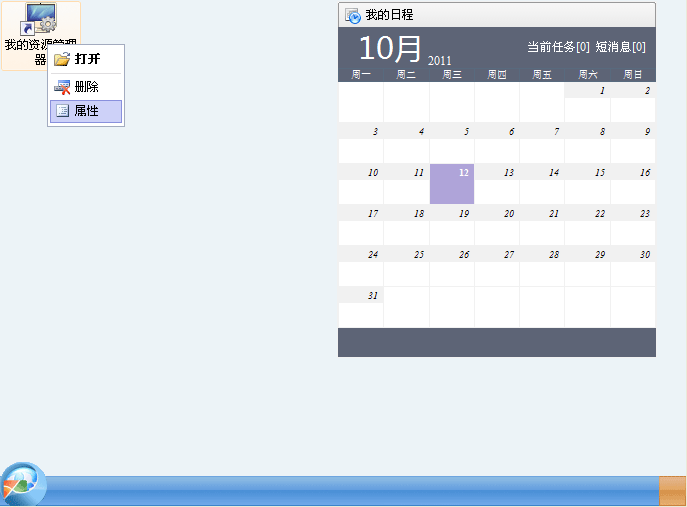Image resolution: width=687 pixels, height=507 pixels.
Task: Click the 周日 weekday header
Action: coord(633,75)
